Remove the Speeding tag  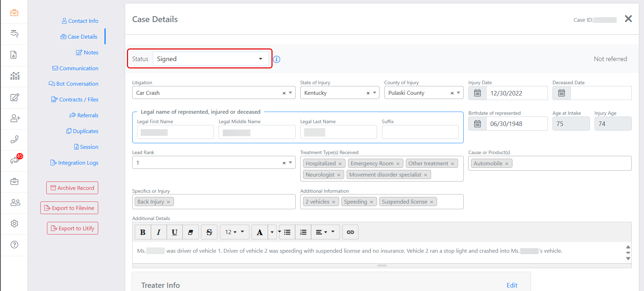[371, 202]
